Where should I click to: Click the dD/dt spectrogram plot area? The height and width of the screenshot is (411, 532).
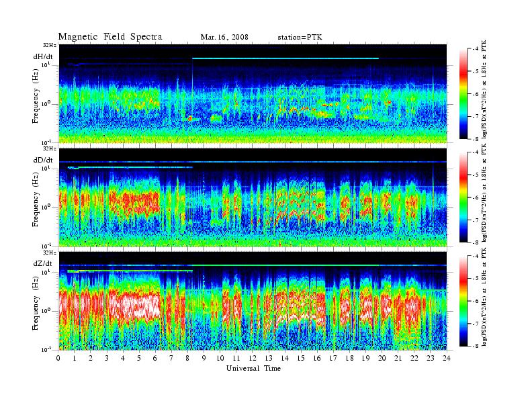click(x=253, y=197)
